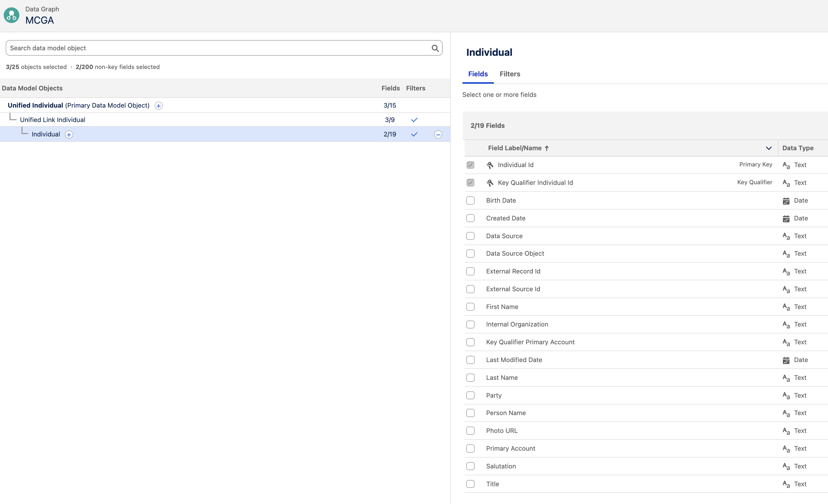828x504 pixels.
Task: Switch to the Fields tab
Action: (x=478, y=74)
